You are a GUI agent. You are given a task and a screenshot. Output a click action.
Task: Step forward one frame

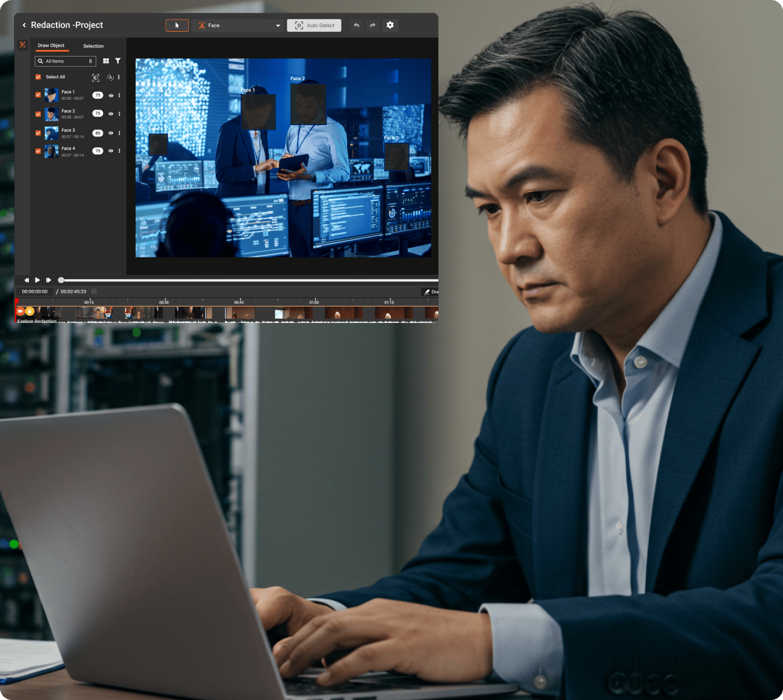click(49, 280)
